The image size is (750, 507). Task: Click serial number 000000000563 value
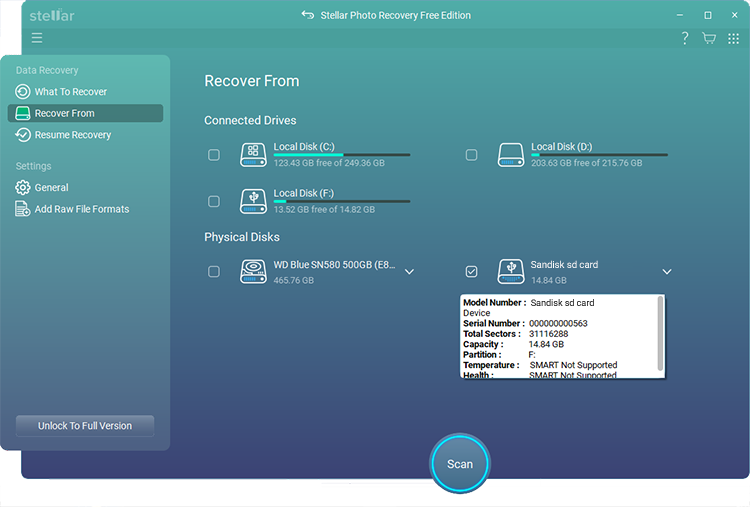point(558,323)
